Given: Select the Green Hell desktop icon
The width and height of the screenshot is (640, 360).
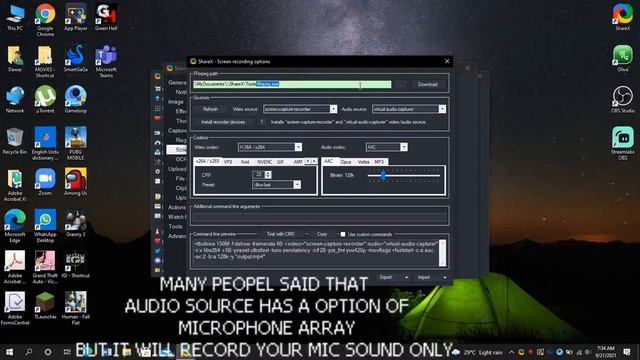Looking at the screenshot, I should pos(106,17).
